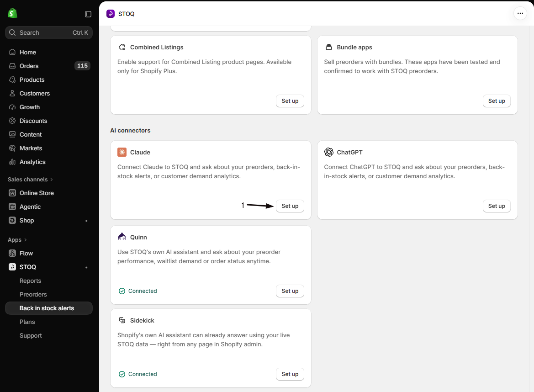Open Preorders under STOQ

tap(33, 294)
